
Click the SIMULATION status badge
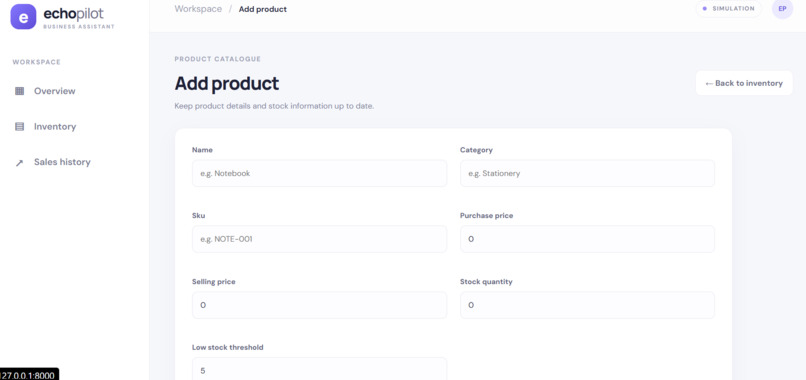[x=728, y=9]
